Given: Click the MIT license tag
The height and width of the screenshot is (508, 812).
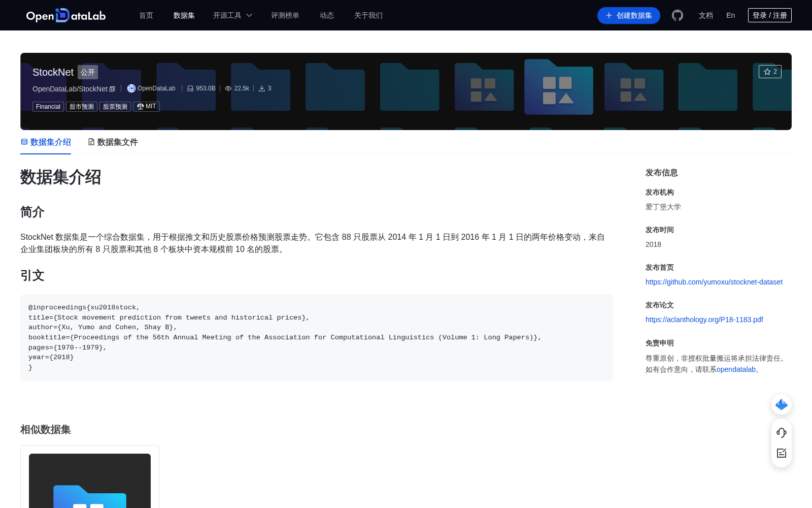Looking at the screenshot, I should point(146,107).
